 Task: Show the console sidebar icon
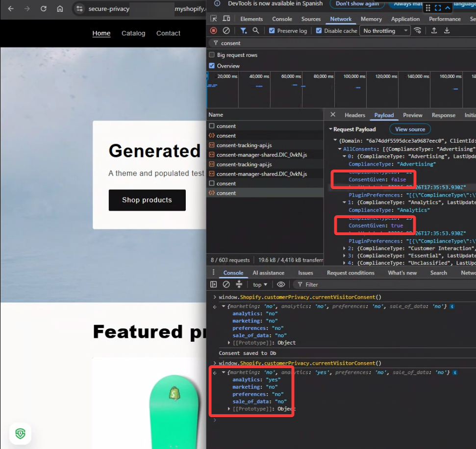[x=213, y=284]
